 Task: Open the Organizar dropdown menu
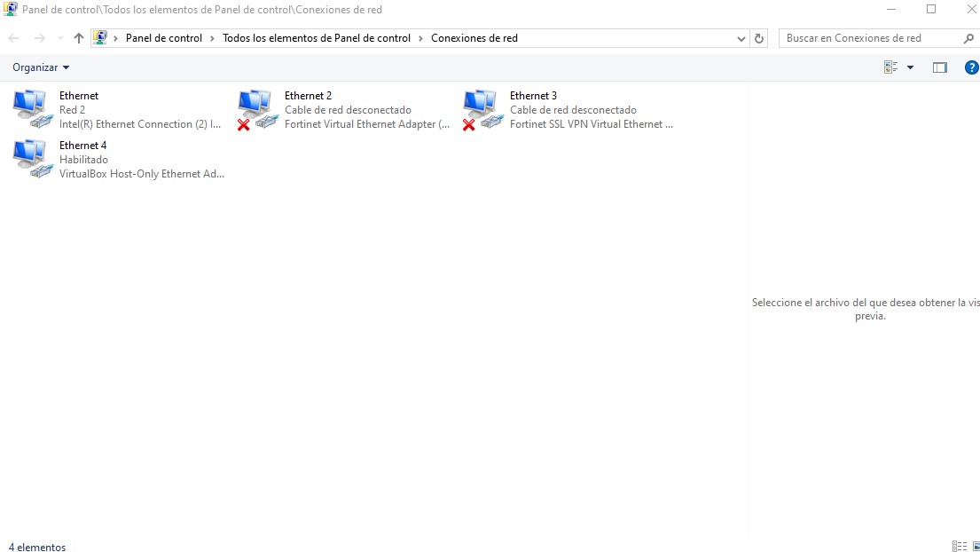[x=41, y=67]
